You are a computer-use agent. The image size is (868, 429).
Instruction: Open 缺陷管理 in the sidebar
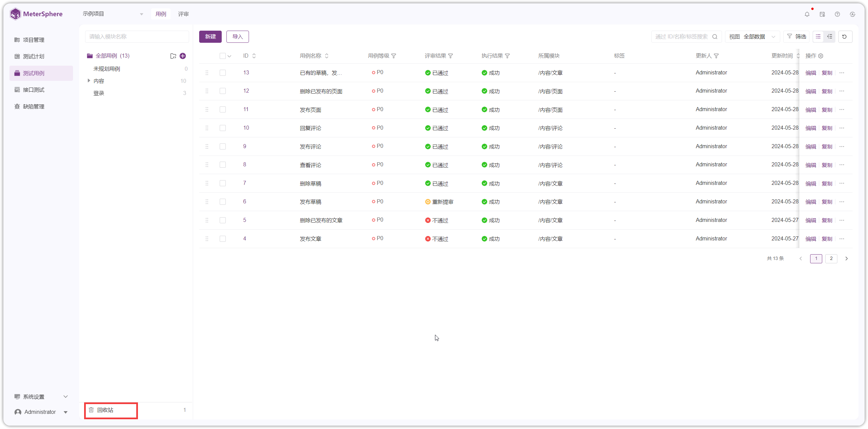(41, 106)
